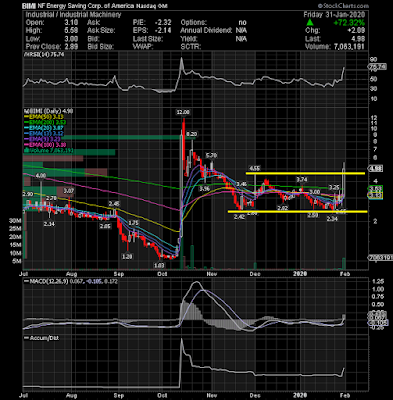Click the 2.45 price label
Screen dimensions: 393x400
[114, 203]
